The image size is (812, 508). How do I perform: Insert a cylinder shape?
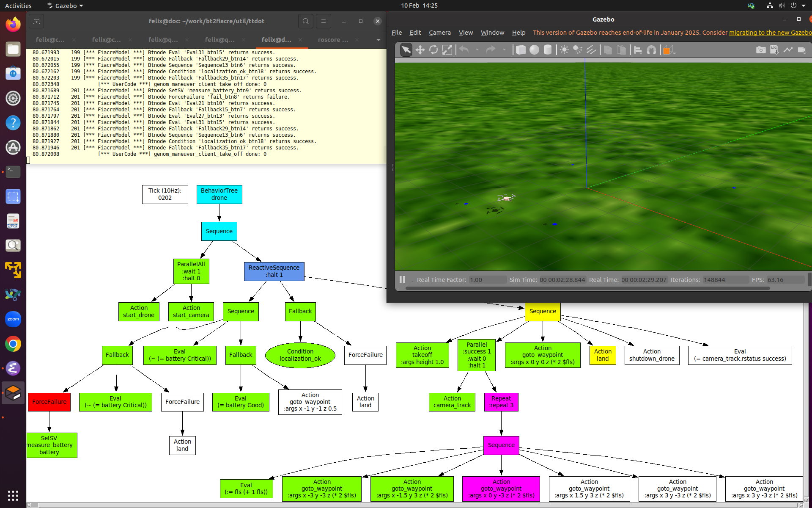548,50
